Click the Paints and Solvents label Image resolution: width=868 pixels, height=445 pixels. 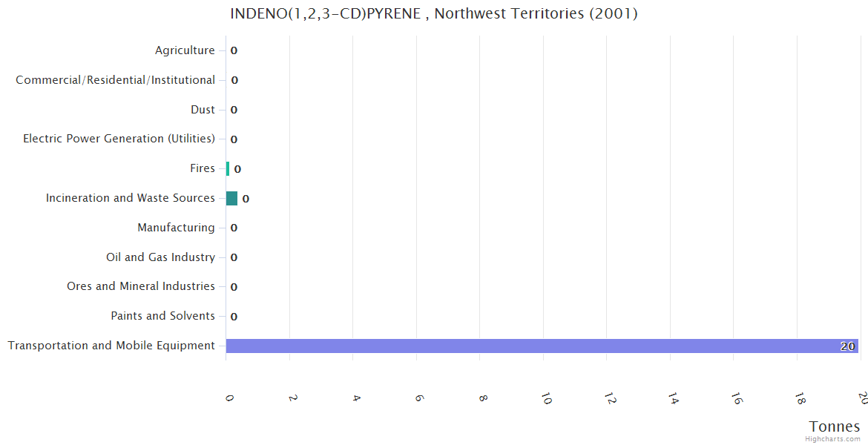coord(162,316)
